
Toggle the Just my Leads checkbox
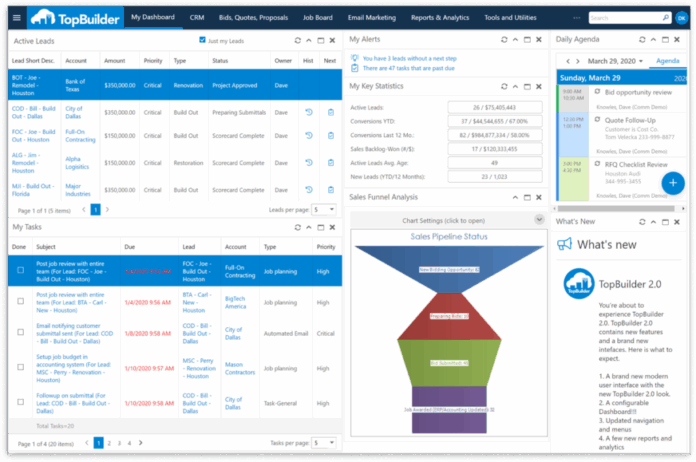click(202, 40)
